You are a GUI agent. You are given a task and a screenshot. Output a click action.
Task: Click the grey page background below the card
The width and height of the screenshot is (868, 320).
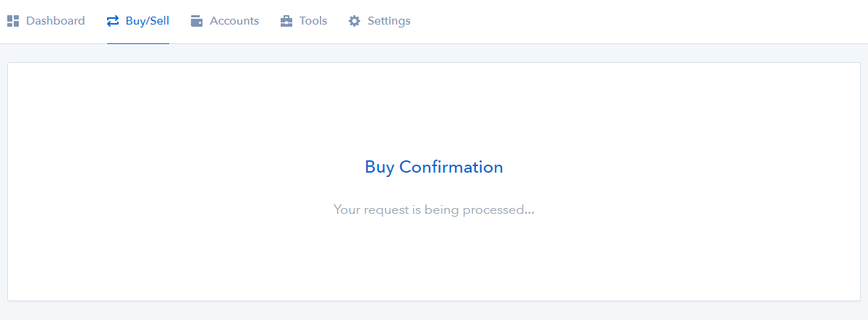click(434, 311)
